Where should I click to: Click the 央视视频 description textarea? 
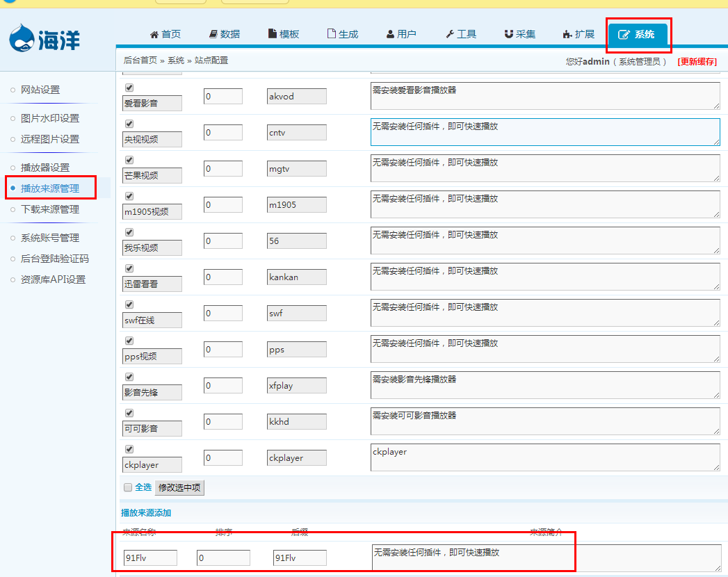click(x=545, y=132)
